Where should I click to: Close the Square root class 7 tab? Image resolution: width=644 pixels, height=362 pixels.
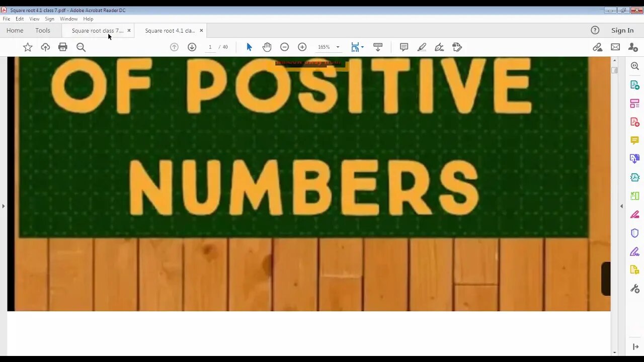129,31
